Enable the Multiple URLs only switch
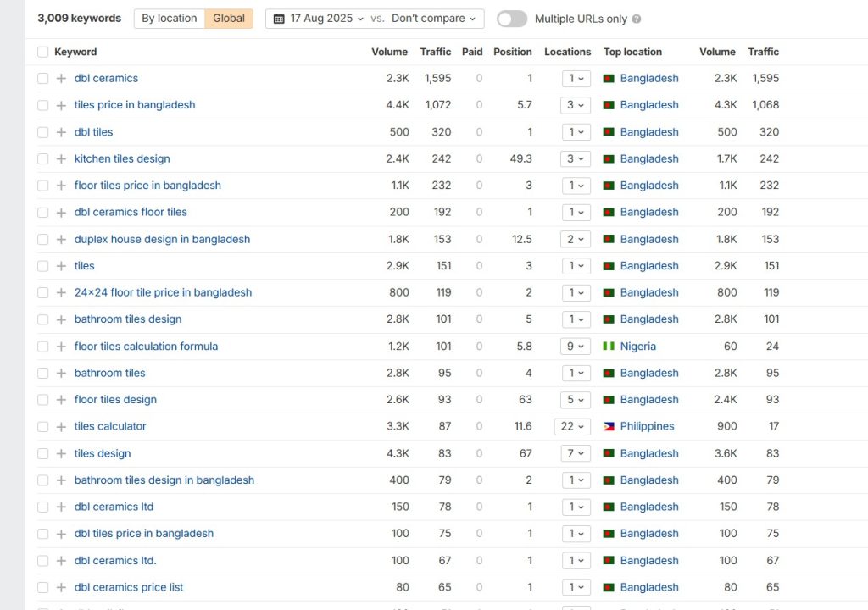 [510, 17]
